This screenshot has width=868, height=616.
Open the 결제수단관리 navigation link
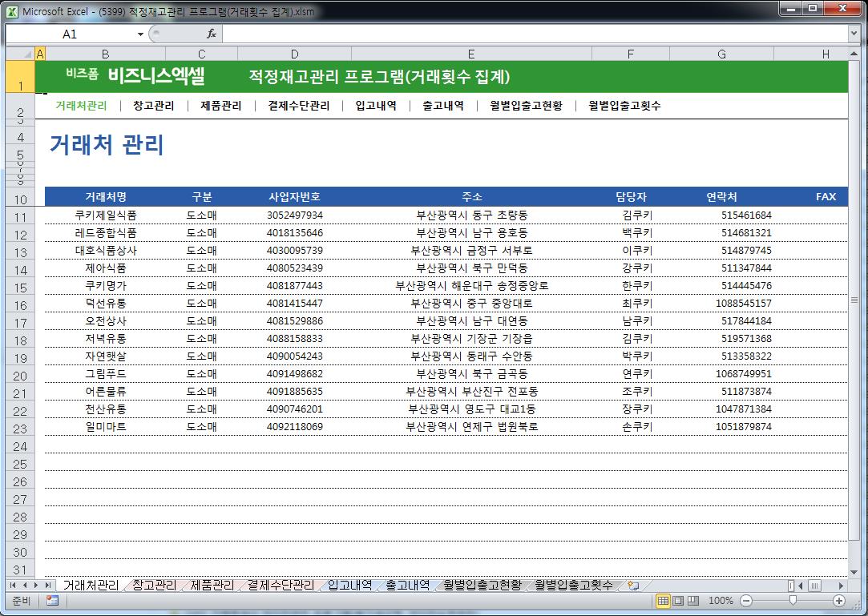click(x=299, y=106)
